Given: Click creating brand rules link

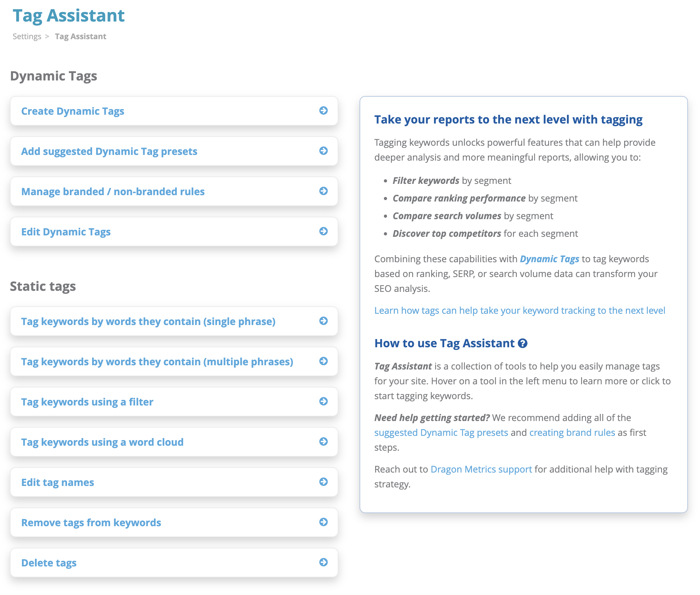Looking at the screenshot, I should 572,433.
